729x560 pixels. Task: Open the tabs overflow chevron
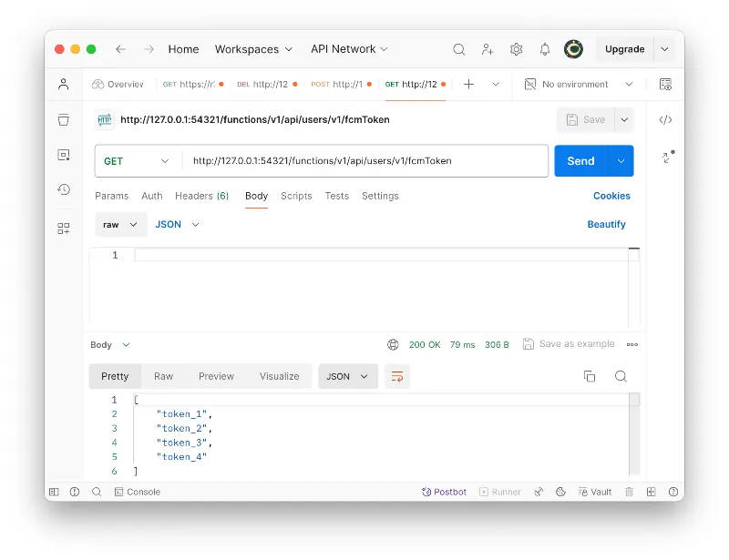(496, 84)
